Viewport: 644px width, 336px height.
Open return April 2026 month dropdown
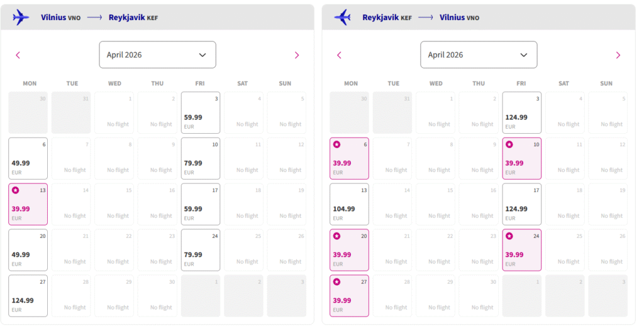coord(479,55)
